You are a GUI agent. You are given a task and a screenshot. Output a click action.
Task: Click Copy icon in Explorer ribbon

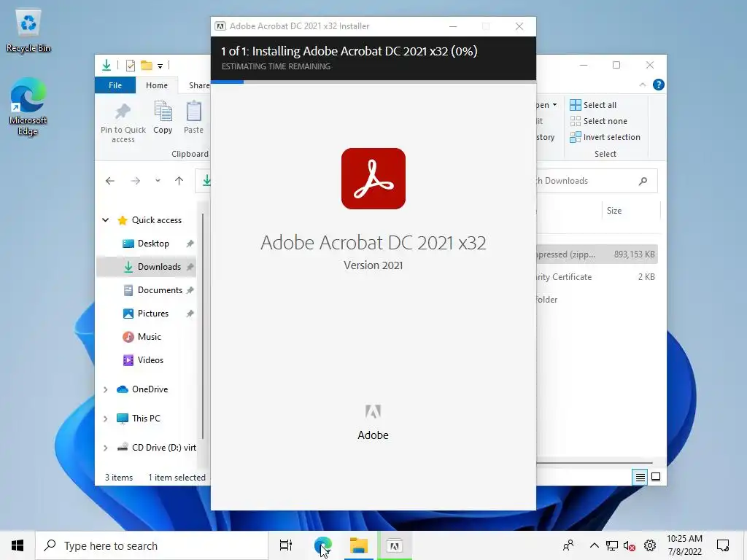pos(163,117)
